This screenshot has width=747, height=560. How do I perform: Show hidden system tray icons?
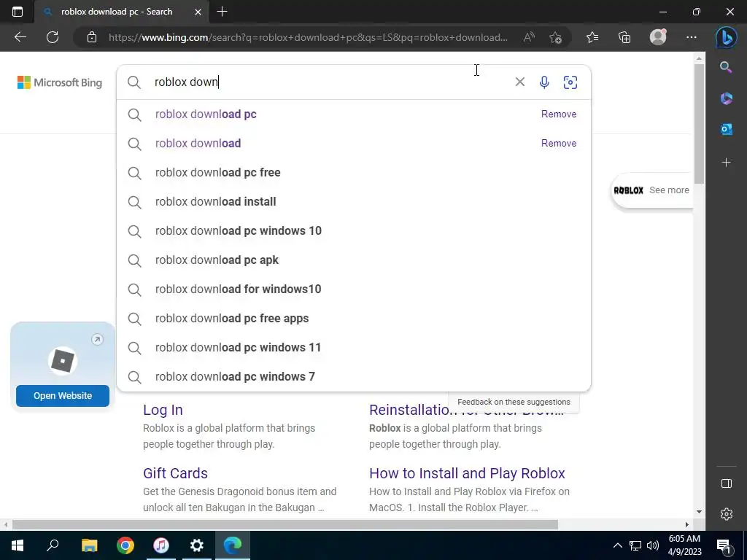click(x=617, y=545)
